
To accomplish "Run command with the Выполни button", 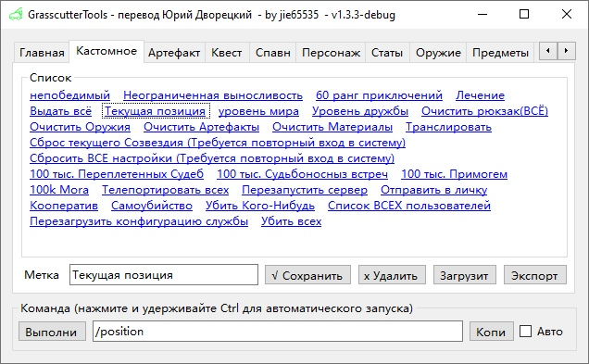I will coord(52,332).
